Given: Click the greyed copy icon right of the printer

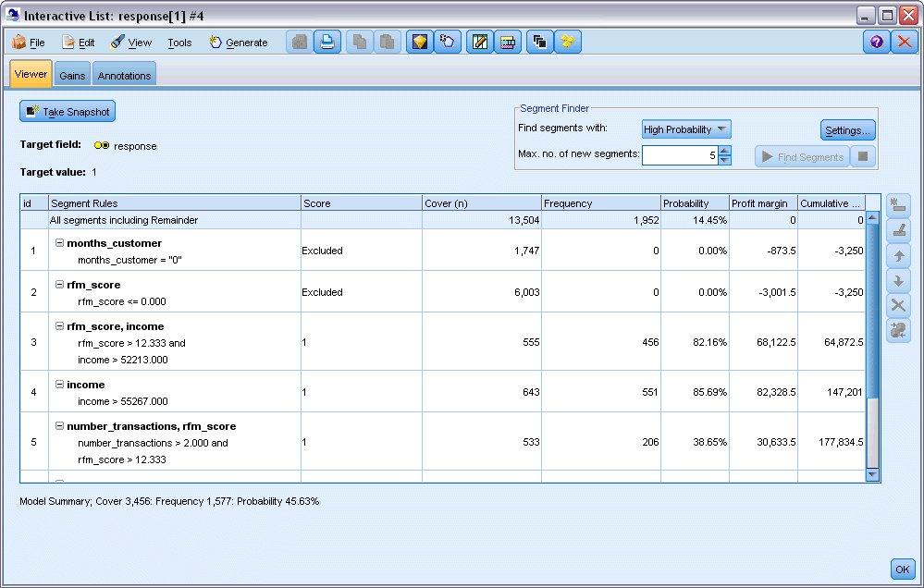Looking at the screenshot, I should [x=360, y=42].
